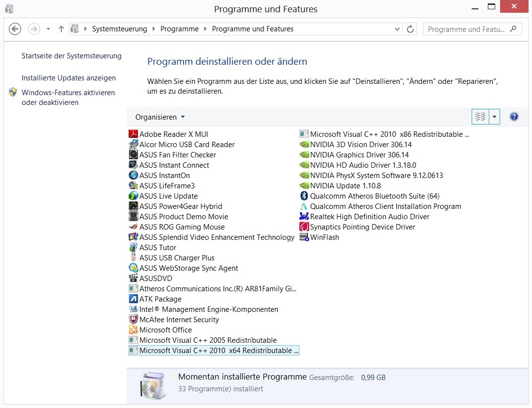The image size is (532, 408).
Task: Expand the chevron after Systemsteuerung breadcrumb
Action: click(x=154, y=29)
